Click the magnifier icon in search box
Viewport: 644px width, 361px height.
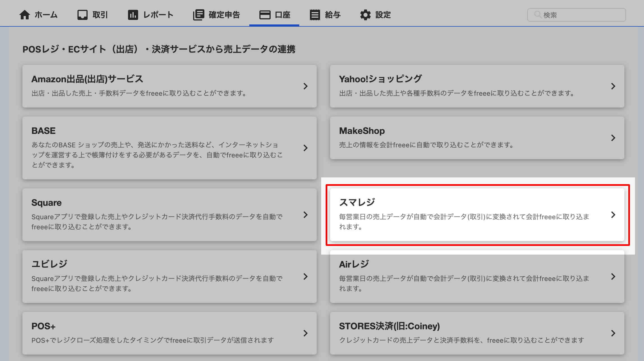coord(537,15)
